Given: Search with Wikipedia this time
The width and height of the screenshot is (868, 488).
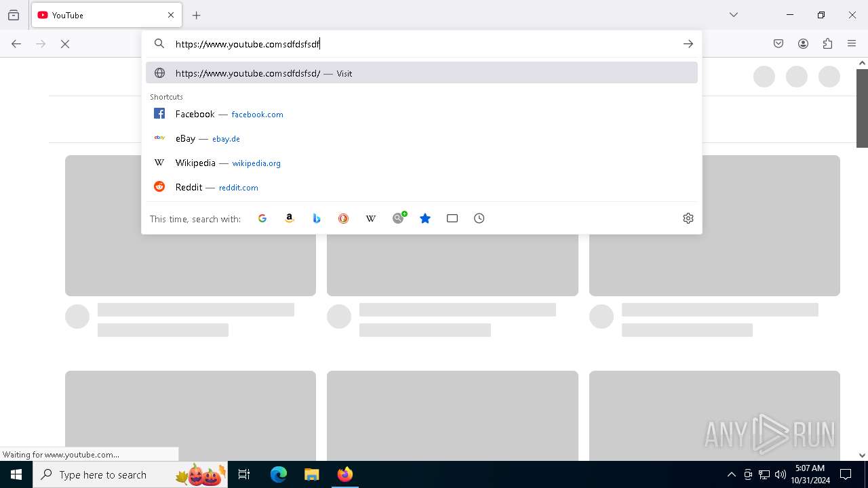Looking at the screenshot, I should click(371, 218).
